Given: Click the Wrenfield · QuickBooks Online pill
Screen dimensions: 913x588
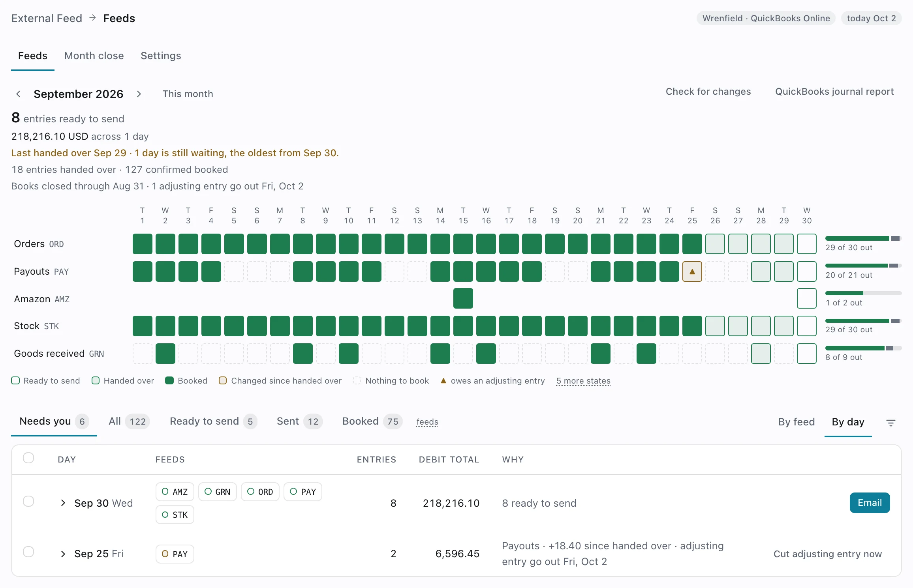Looking at the screenshot, I should click(x=766, y=18).
